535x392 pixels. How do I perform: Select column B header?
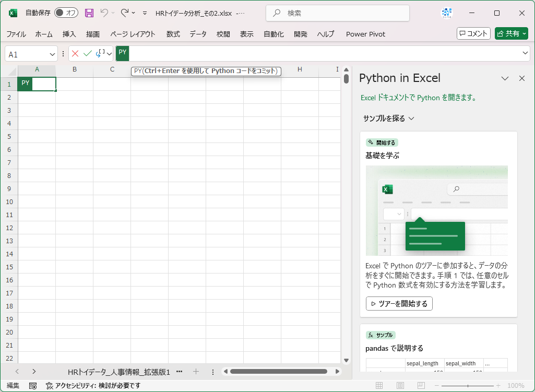75,69
